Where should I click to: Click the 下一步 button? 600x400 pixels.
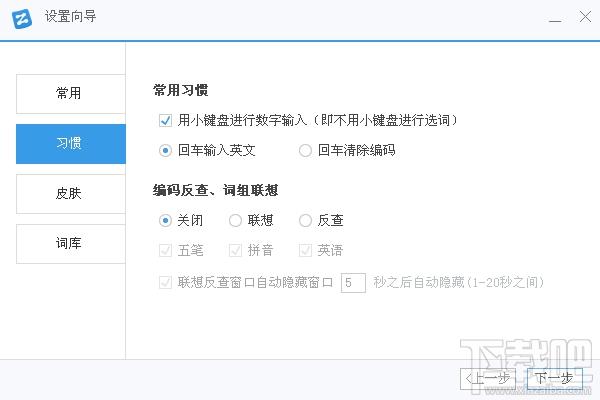point(554,379)
